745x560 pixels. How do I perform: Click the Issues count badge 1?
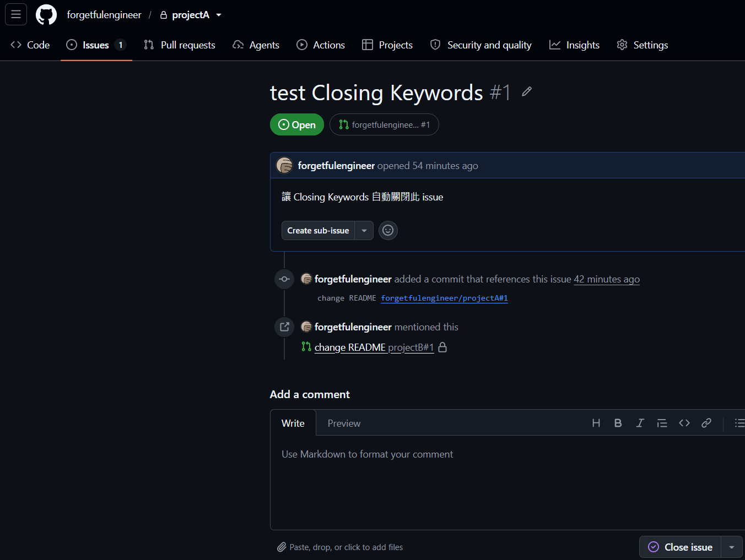point(121,45)
